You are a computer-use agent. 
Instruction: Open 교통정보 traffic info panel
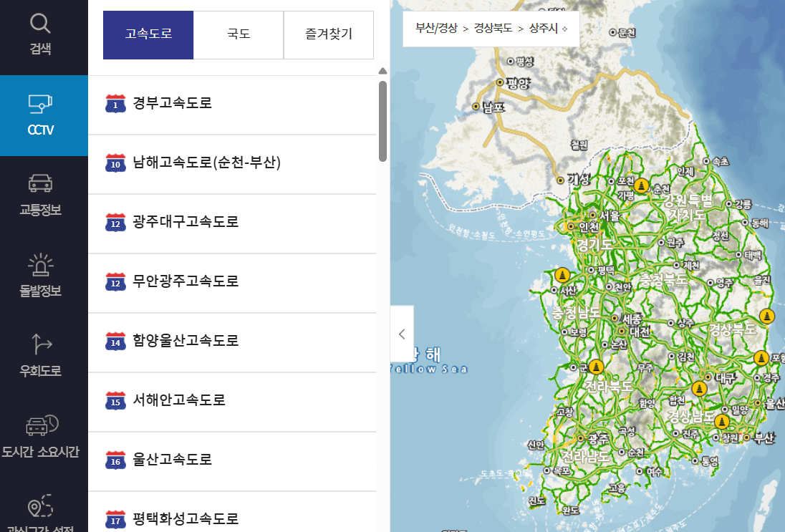(40, 195)
